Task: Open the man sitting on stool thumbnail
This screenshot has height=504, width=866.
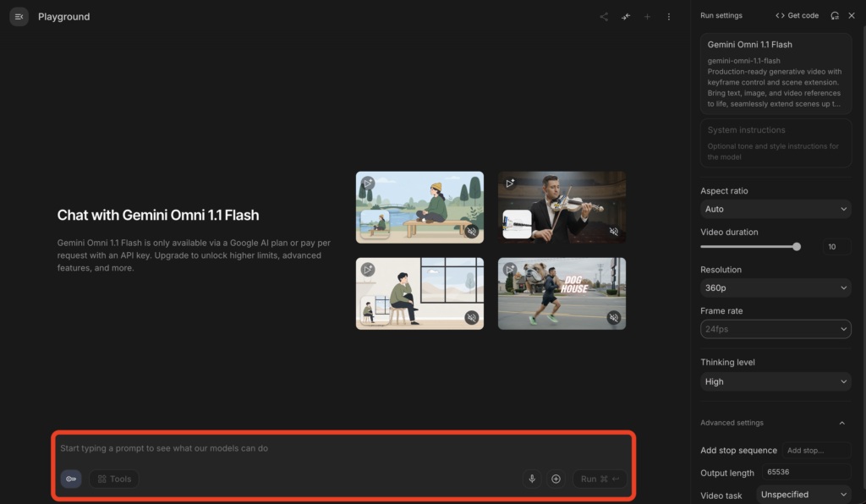Action: point(419,293)
